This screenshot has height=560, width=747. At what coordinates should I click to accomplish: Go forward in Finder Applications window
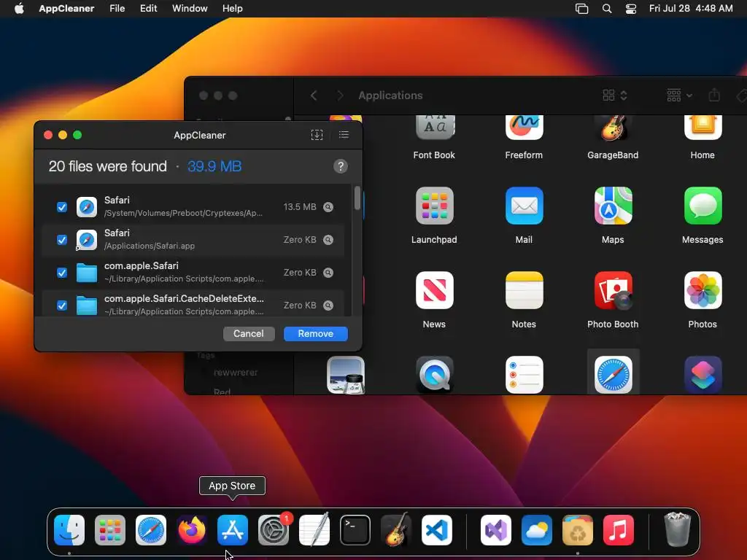[340, 96]
